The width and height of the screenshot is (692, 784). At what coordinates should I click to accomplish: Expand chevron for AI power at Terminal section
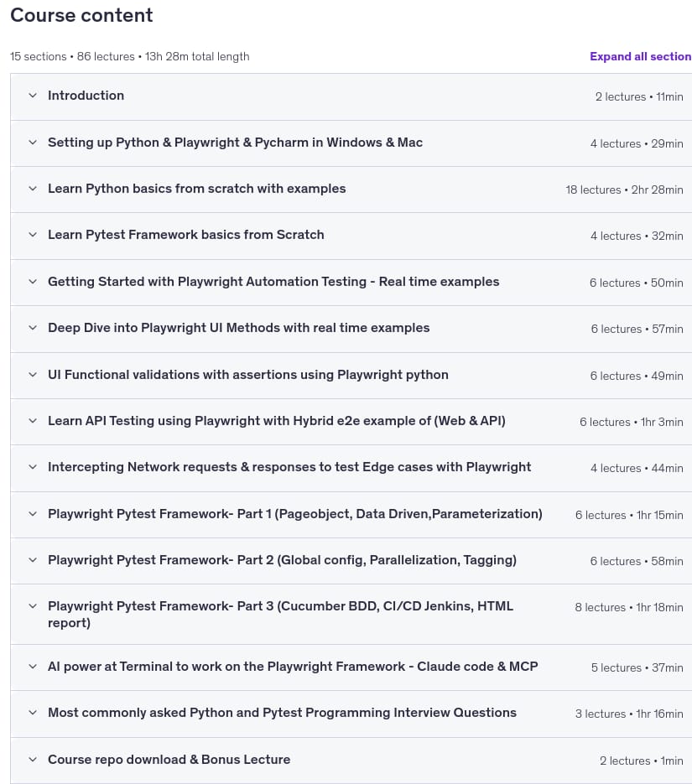pos(33,667)
